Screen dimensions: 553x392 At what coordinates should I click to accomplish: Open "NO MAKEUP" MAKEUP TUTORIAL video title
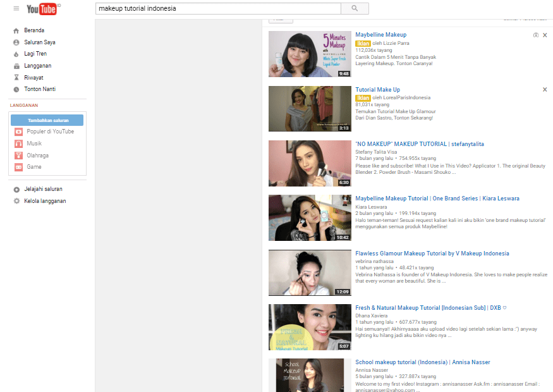(420, 144)
